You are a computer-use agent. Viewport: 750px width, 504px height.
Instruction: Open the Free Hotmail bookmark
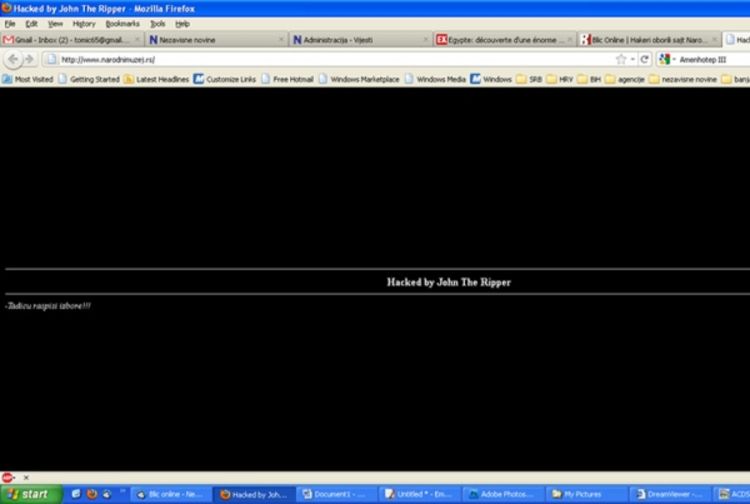point(287,79)
